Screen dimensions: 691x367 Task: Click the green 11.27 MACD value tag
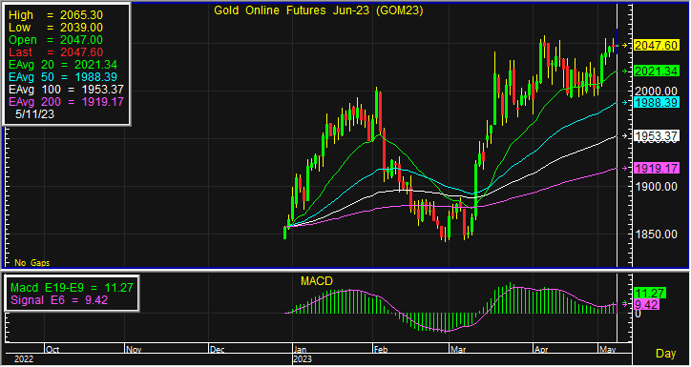coord(650,293)
